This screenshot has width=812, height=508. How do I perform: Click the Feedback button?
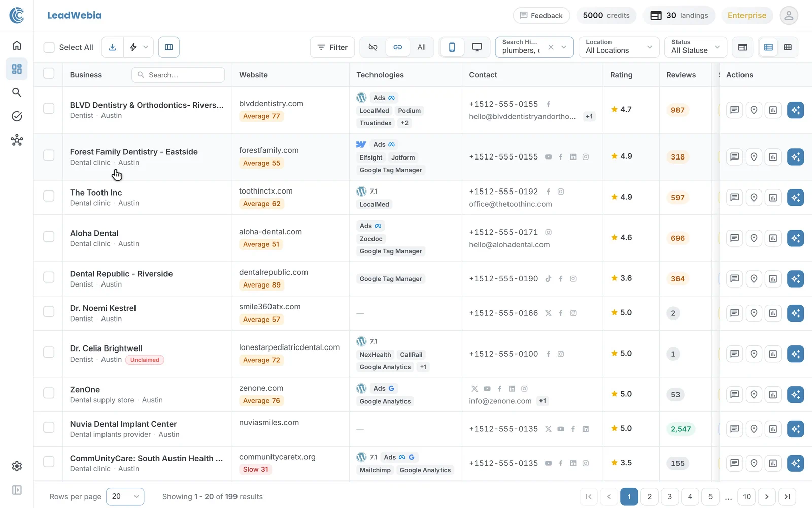coord(542,16)
